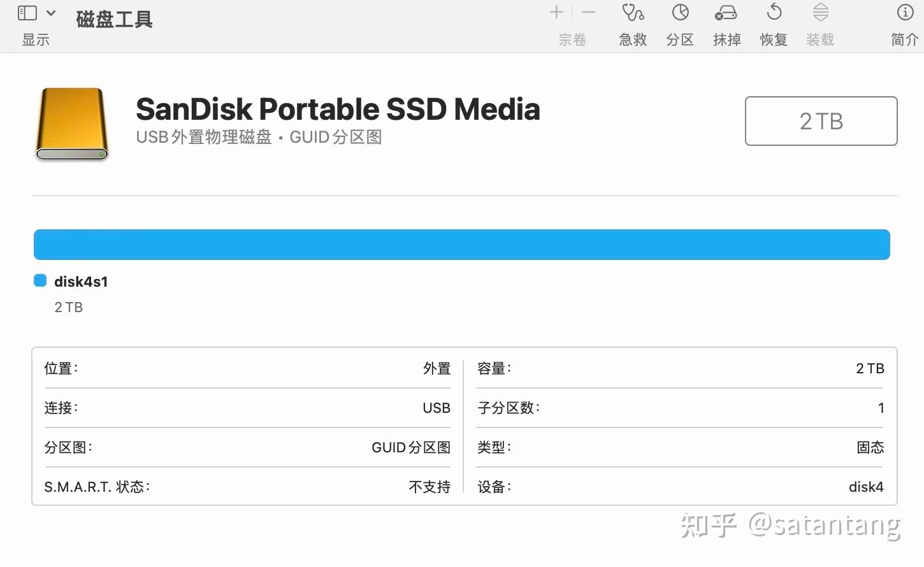The image size is (924, 567).
Task: Select the Erase disk icon
Action: click(x=726, y=13)
